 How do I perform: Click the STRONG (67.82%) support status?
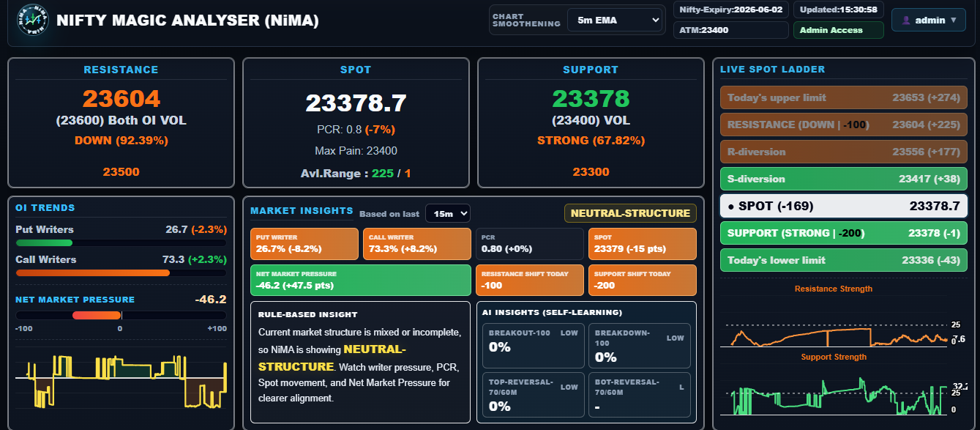click(x=591, y=140)
